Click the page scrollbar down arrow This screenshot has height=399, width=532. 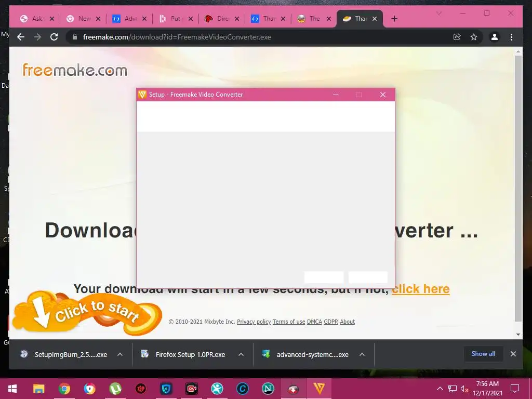(x=518, y=335)
